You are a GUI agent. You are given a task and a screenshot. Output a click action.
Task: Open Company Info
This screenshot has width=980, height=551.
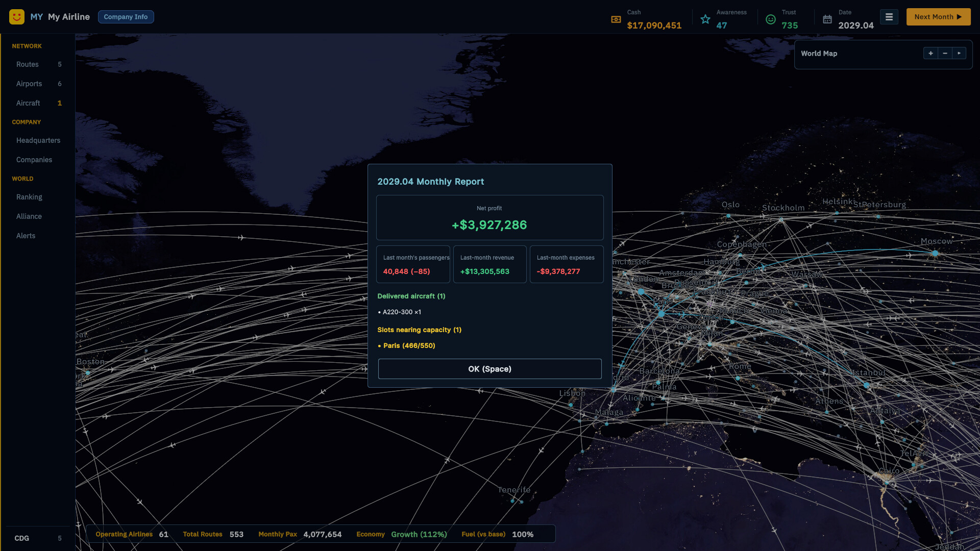click(x=126, y=17)
